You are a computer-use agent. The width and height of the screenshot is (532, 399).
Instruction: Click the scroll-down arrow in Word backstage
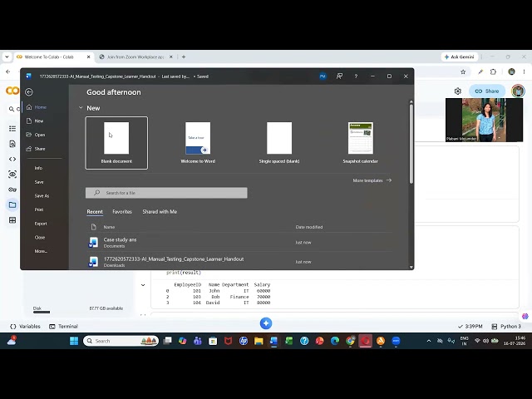[411, 267]
